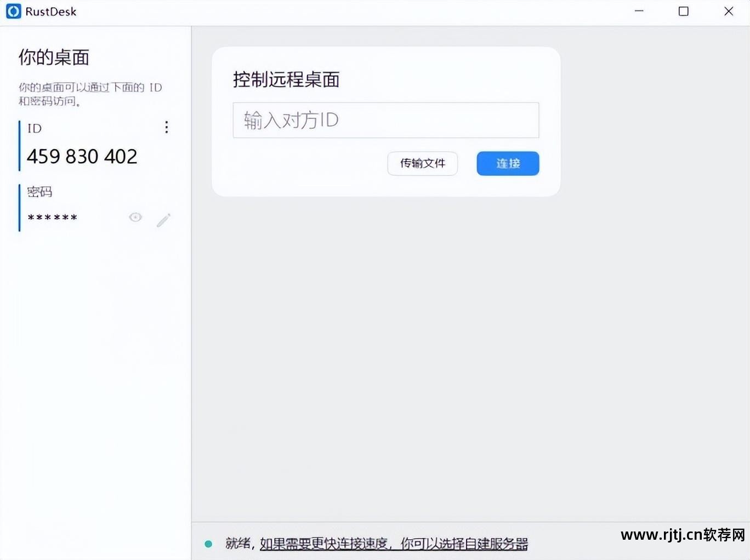The image size is (750, 560).
Task: Maximize the RustDesk window
Action: click(x=683, y=11)
